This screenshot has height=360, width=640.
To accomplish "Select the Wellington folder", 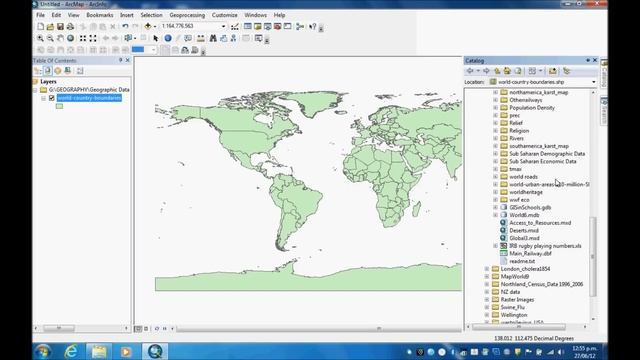I will (514, 315).
